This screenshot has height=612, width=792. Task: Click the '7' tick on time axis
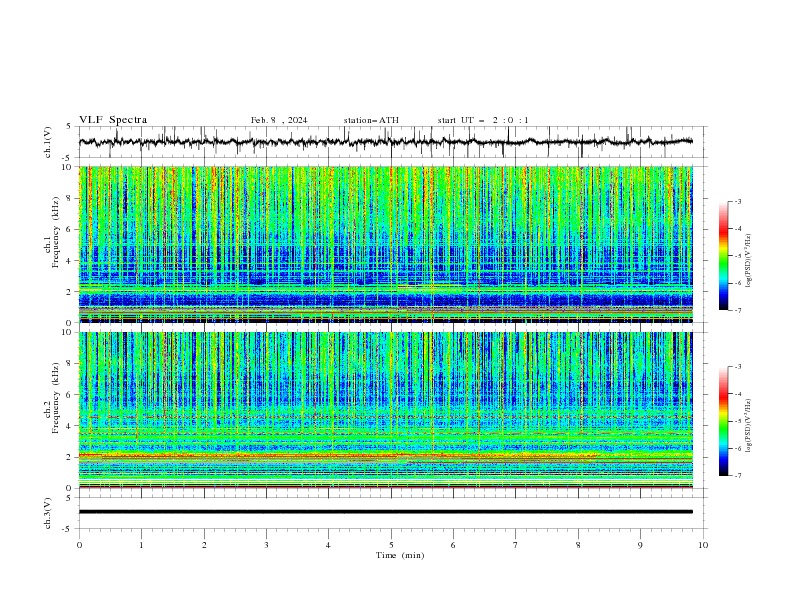[x=516, y=545]
